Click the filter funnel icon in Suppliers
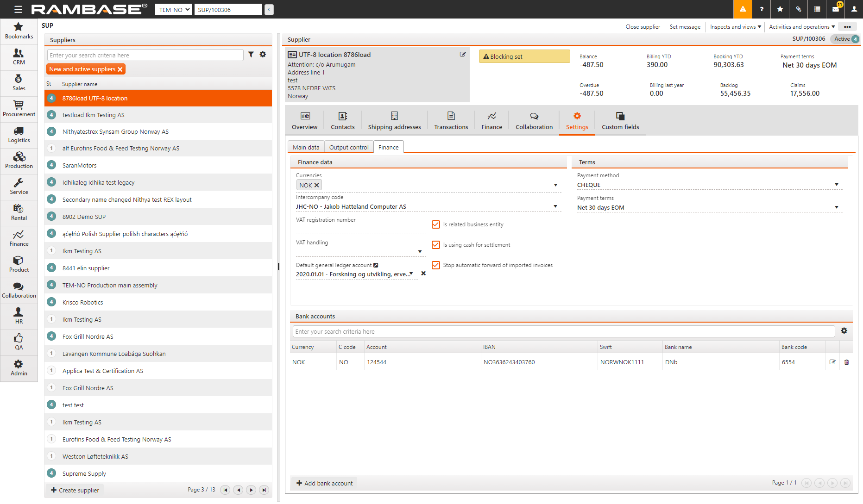 click(x=251, y=55)
